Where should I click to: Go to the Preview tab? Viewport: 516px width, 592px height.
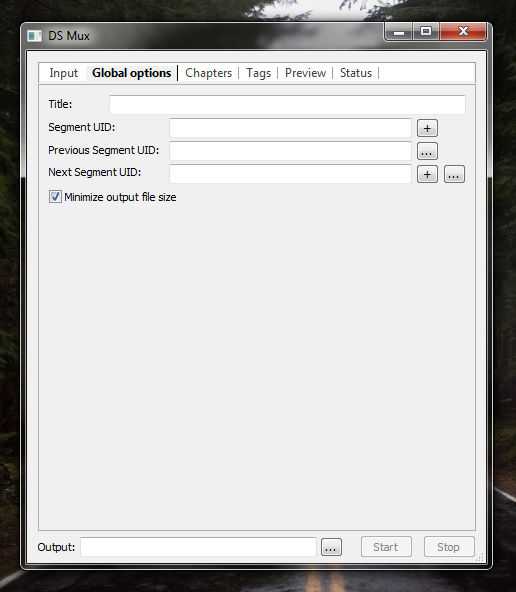[x=305, y=73]
